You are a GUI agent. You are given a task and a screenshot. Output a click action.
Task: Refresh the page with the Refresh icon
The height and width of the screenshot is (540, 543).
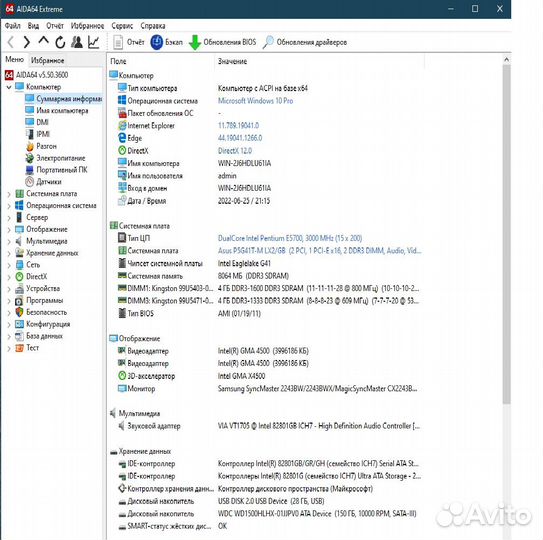pos(60,42)
